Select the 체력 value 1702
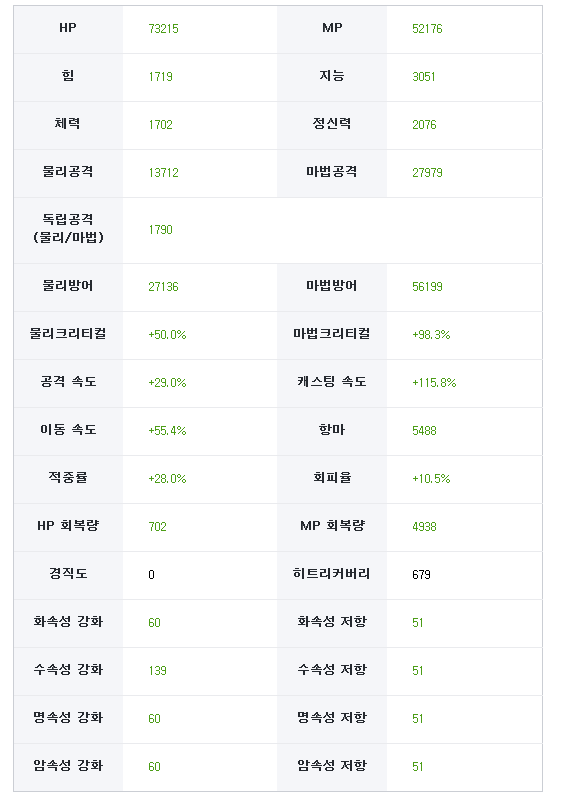This screenshot has height=802, width=572. click(x=160, y=125)
